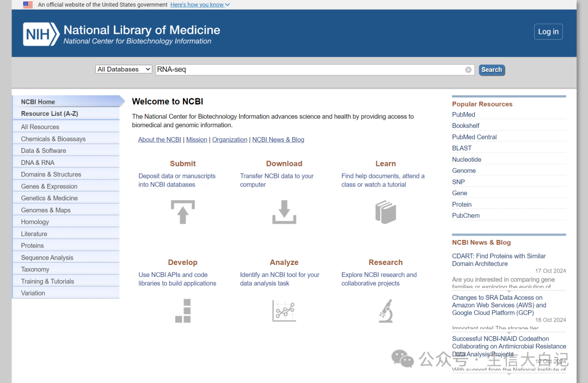Open PubChem link
The image size is (588, 383).
[465, 215]
